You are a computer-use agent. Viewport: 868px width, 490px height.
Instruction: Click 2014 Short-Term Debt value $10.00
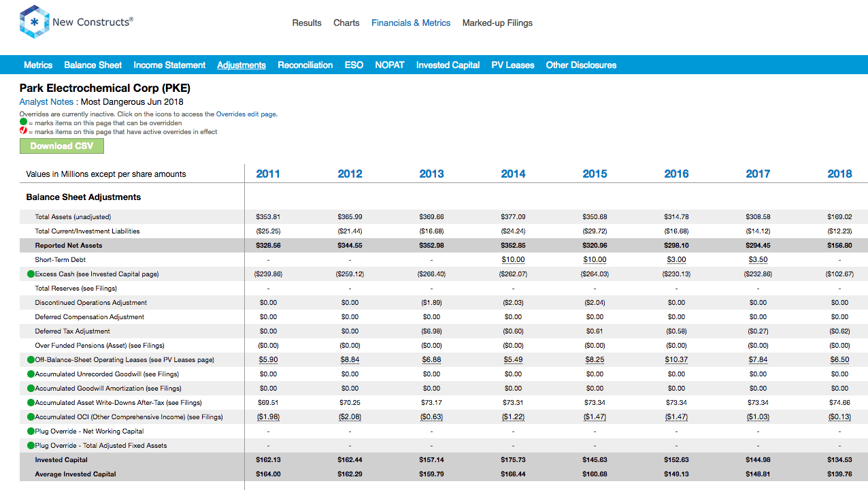(x=513, y=259)
